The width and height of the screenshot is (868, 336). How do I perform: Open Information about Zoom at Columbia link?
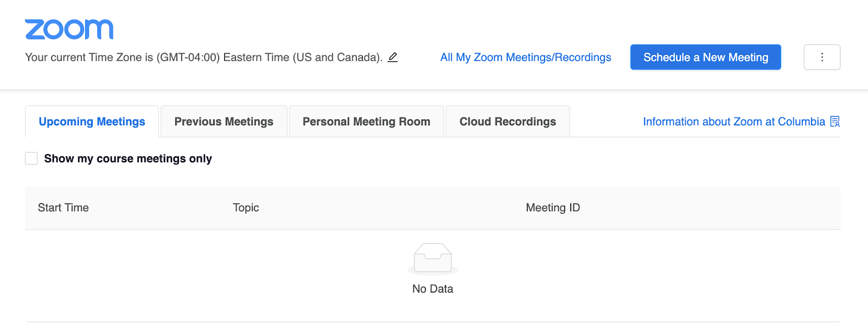pyautogui.click(x=734, y=122)
